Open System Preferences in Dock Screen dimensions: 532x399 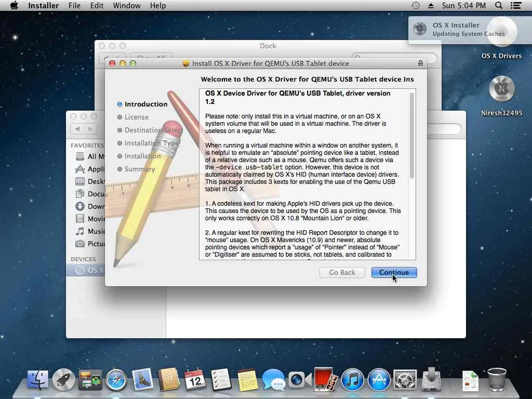click(x=405, y=379)
